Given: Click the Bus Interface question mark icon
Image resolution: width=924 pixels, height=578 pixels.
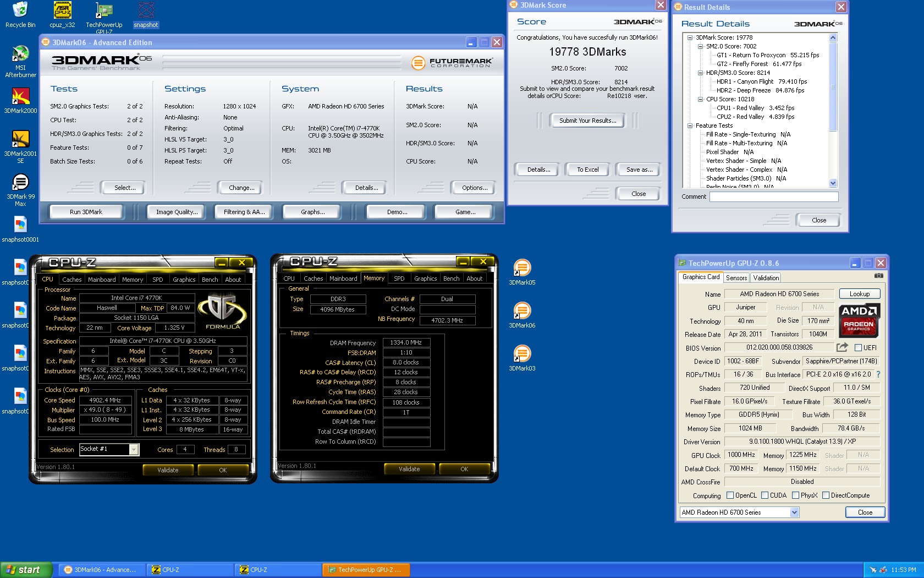Looking at the screenshot, I should (878, 374).
